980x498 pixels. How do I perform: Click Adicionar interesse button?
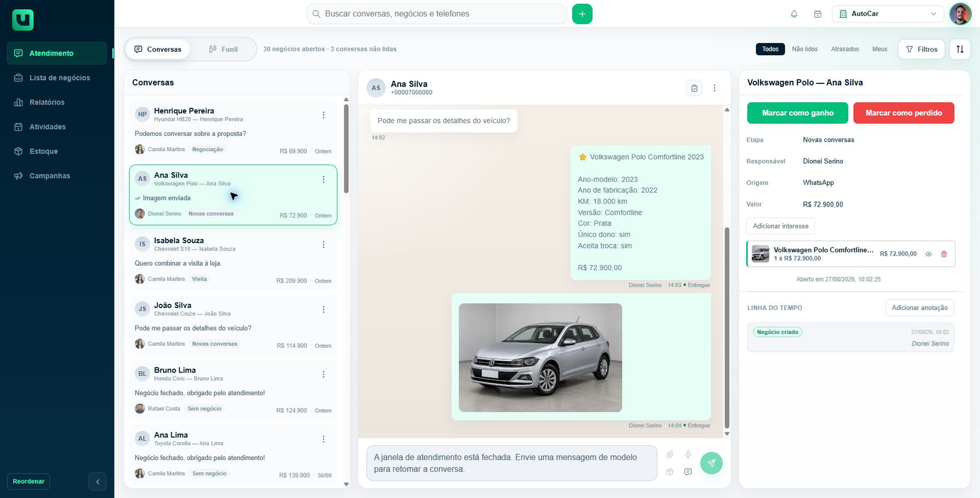[x=780, y=226]
